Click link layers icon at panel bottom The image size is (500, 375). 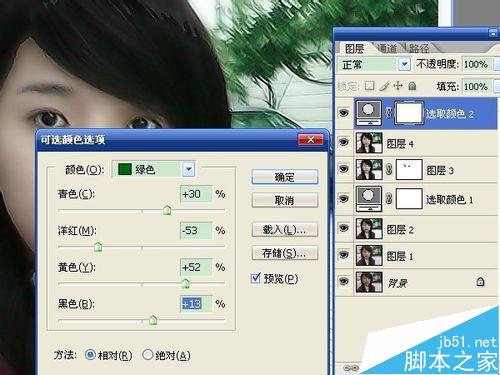click(x=351, y=368)
